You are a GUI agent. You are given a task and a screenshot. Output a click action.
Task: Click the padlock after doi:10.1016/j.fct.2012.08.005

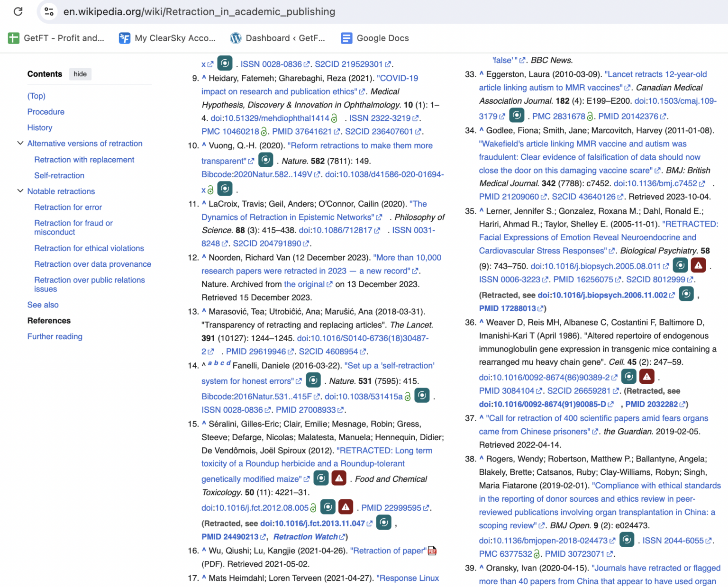click(x=312, y=507)
